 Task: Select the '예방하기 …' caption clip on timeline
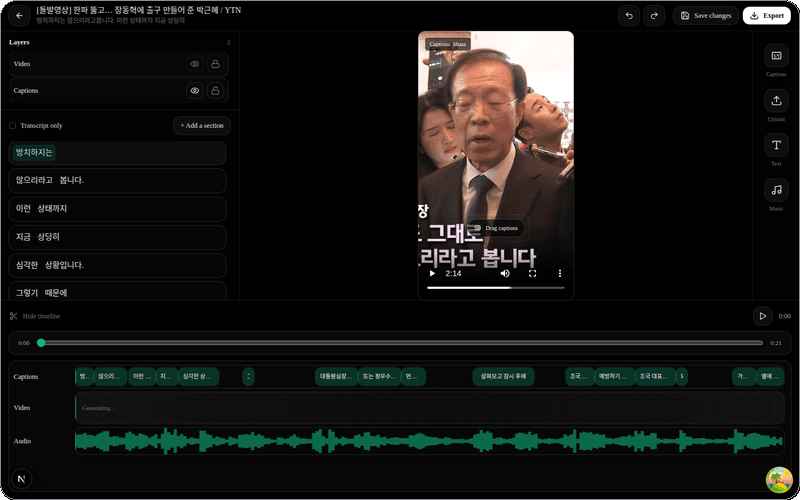pyautogui.click(x=615, y=377)
